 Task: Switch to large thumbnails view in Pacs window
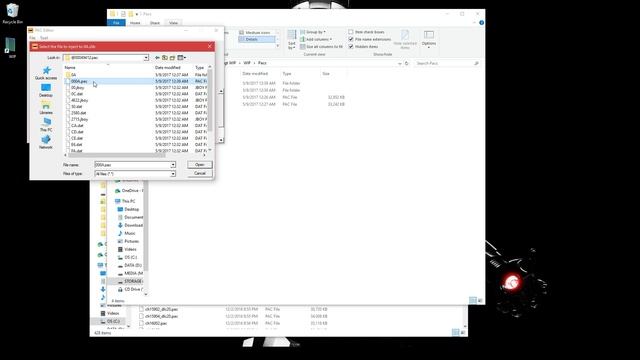(480, 300)
